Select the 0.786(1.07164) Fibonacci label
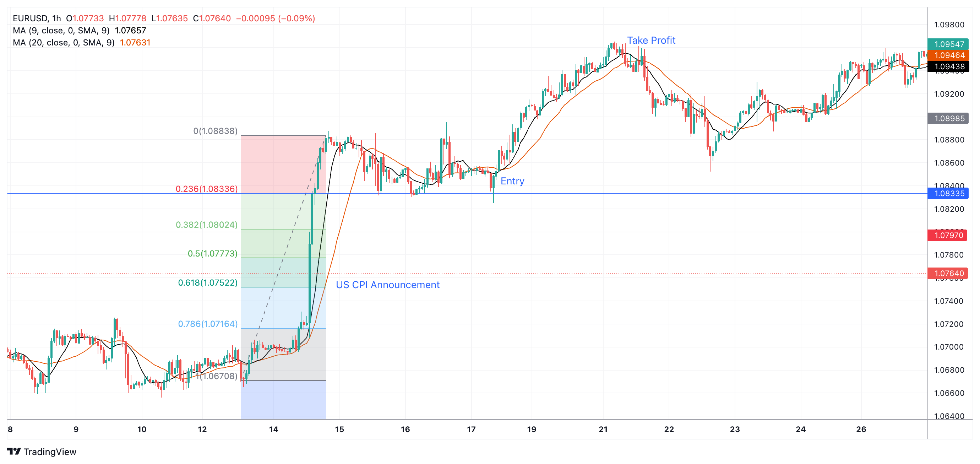The image size is (980, 464). click(x=208, y=324)
